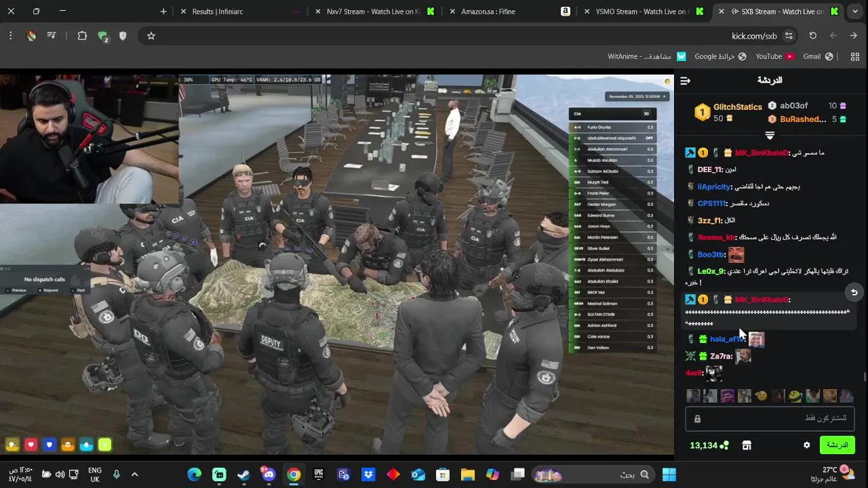Viewport: 868px width, 488px height.
Task: Open the all bookmarks grid icon
Action: [x=854, y=56]
